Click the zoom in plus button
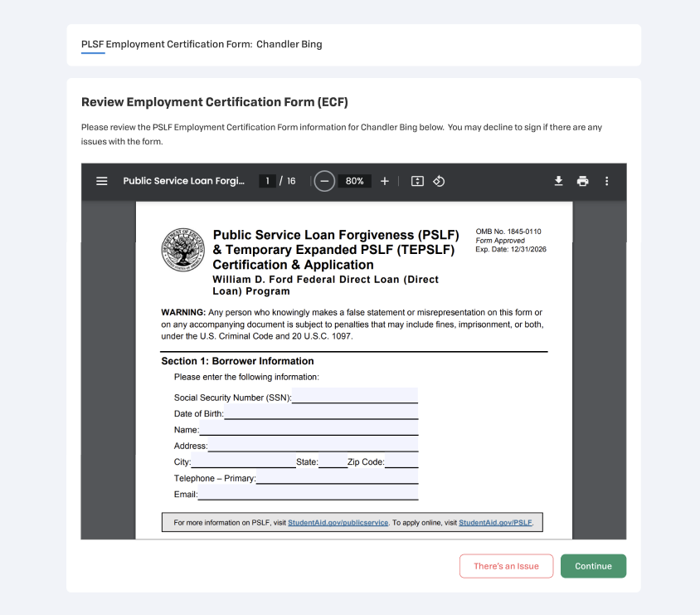Screen dimensions: 700x615 385,181
